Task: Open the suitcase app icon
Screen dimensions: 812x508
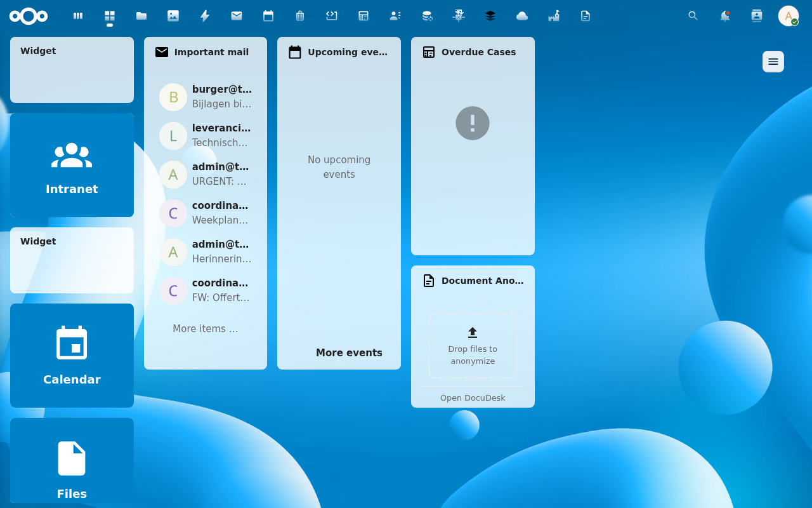Action: pyautogui.click(x=300, y=16)
